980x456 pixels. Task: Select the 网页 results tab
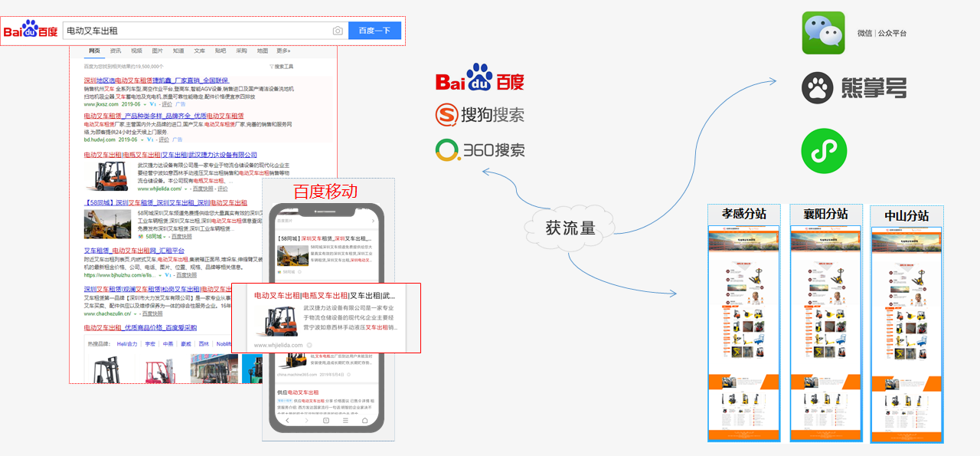click(94, 51)
